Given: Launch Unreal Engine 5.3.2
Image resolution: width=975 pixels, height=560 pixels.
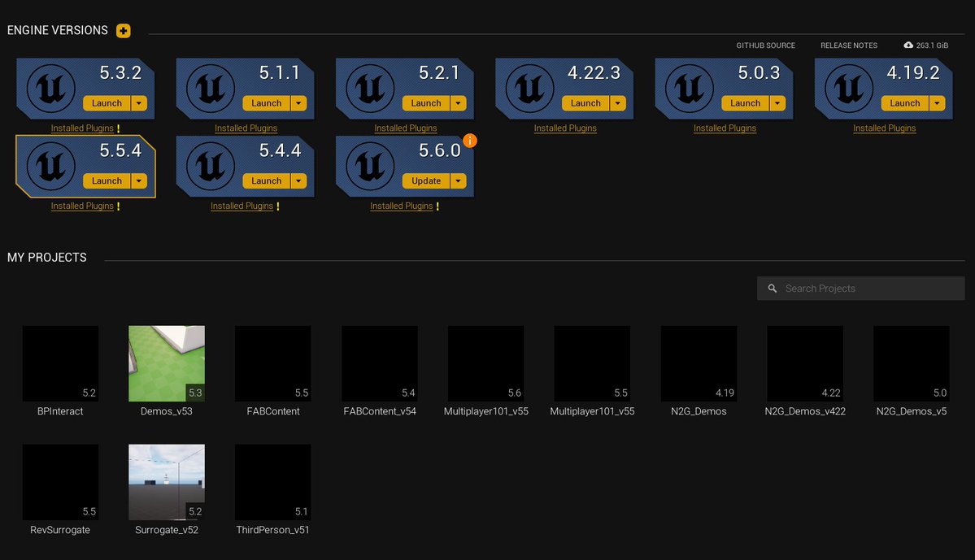Looking at the screenshot, I should (x=107, y=103).
